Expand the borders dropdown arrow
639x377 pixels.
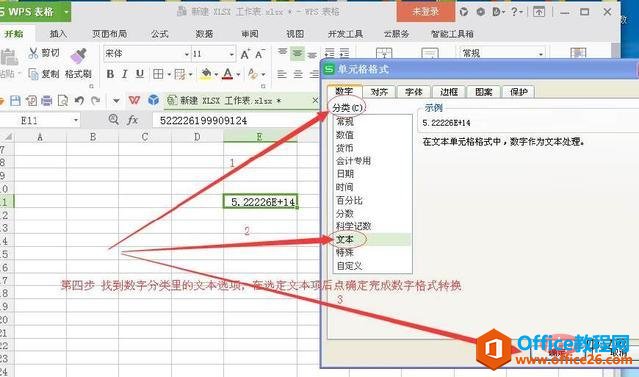tap(169, 74)
